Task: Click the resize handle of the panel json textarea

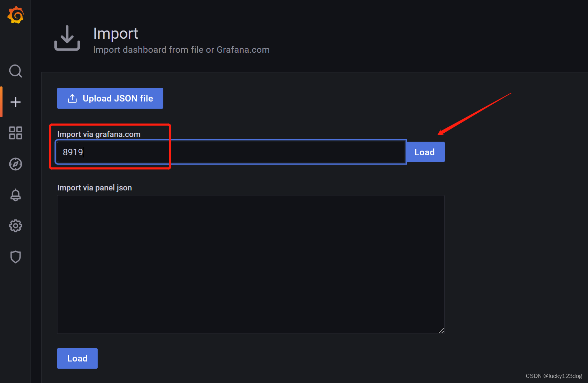Action: (x=441, y=331)
